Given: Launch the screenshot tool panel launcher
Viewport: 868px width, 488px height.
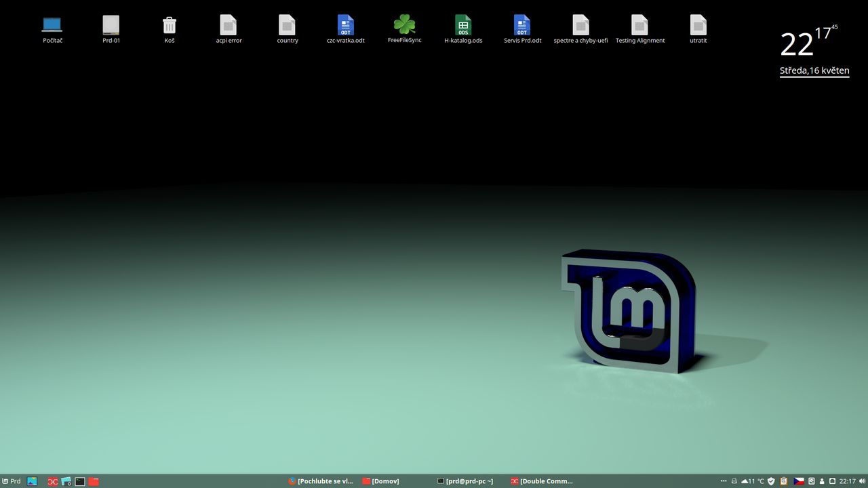Looking at the screenshot, I should point(66,481).
